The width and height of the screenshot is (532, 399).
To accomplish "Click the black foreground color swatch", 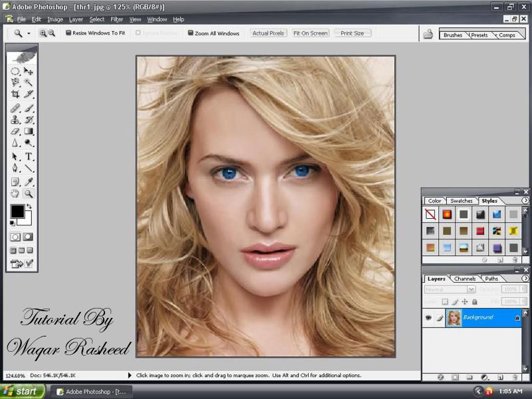I will [x=17, y=211].
